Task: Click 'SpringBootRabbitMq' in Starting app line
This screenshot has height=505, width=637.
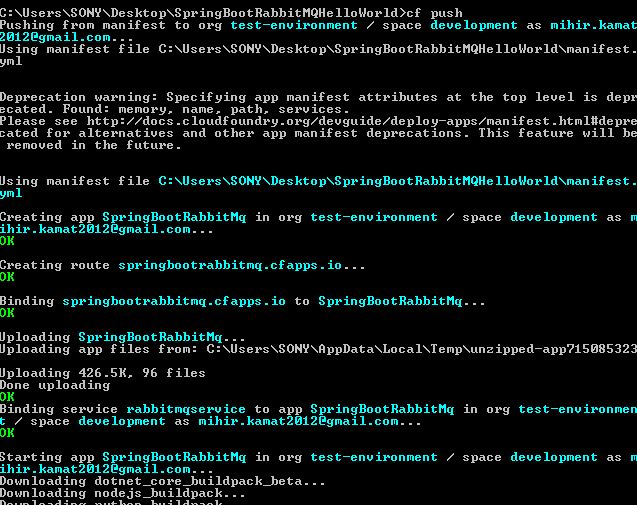Action: tap(174, 457)
